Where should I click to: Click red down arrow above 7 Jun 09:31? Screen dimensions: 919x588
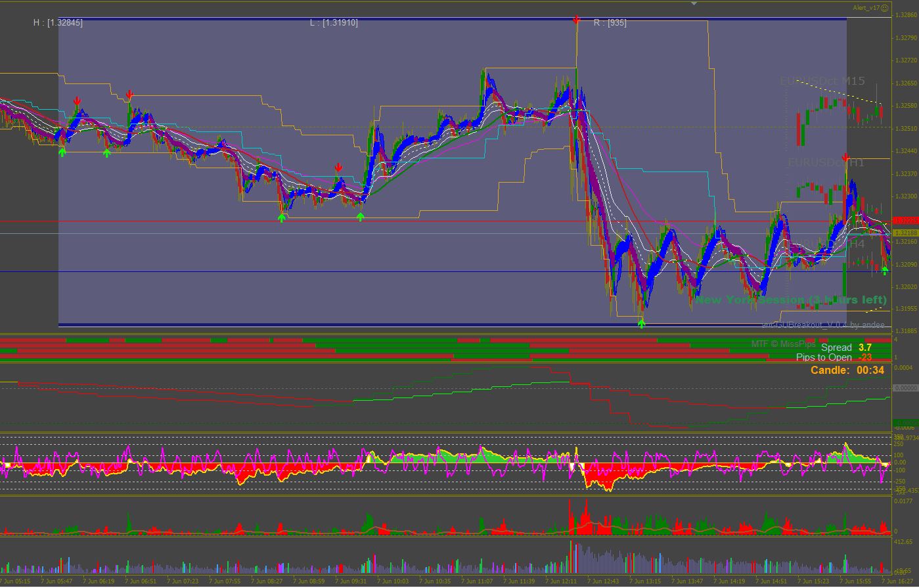pos(338,168)
